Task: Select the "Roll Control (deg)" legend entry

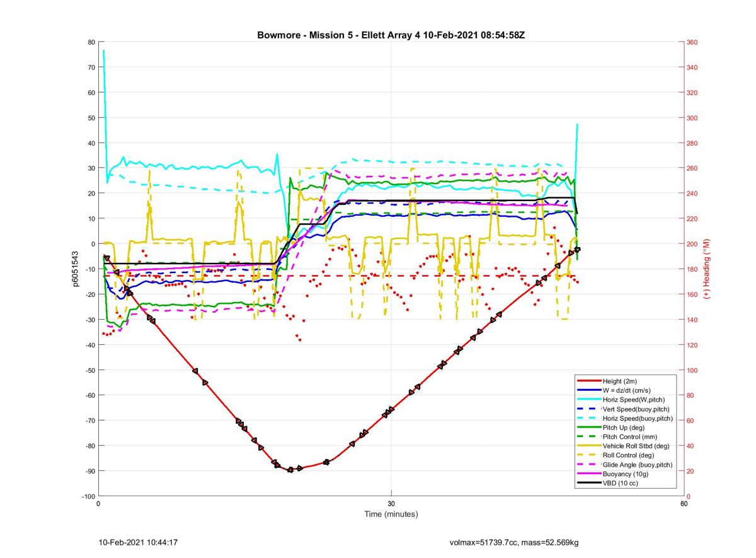Action: coord(629,455)
